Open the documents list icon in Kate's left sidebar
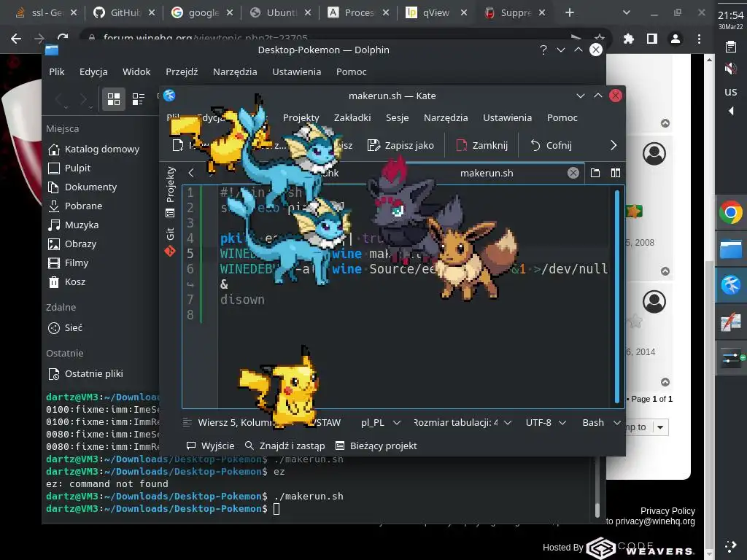Screen dimensions: 747x560 coord(170,213)
